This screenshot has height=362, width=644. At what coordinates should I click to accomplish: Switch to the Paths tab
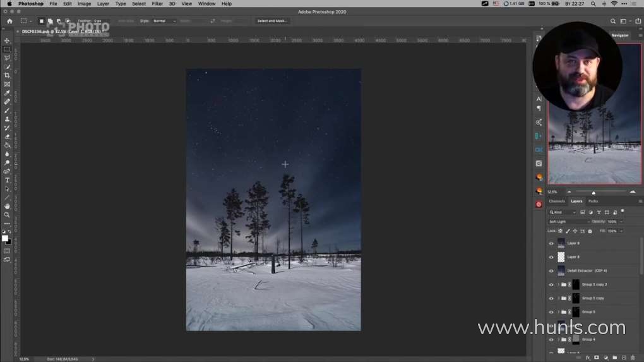click(593, 202)
